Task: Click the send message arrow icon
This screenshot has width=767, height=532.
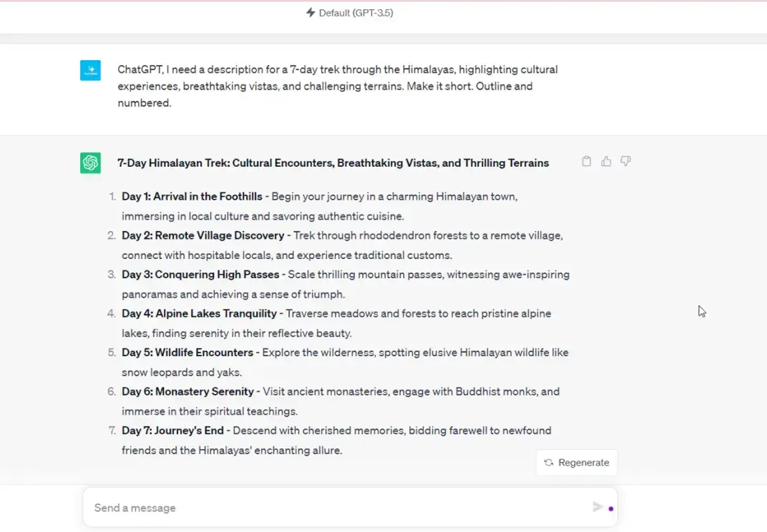Action: point(597,507)
